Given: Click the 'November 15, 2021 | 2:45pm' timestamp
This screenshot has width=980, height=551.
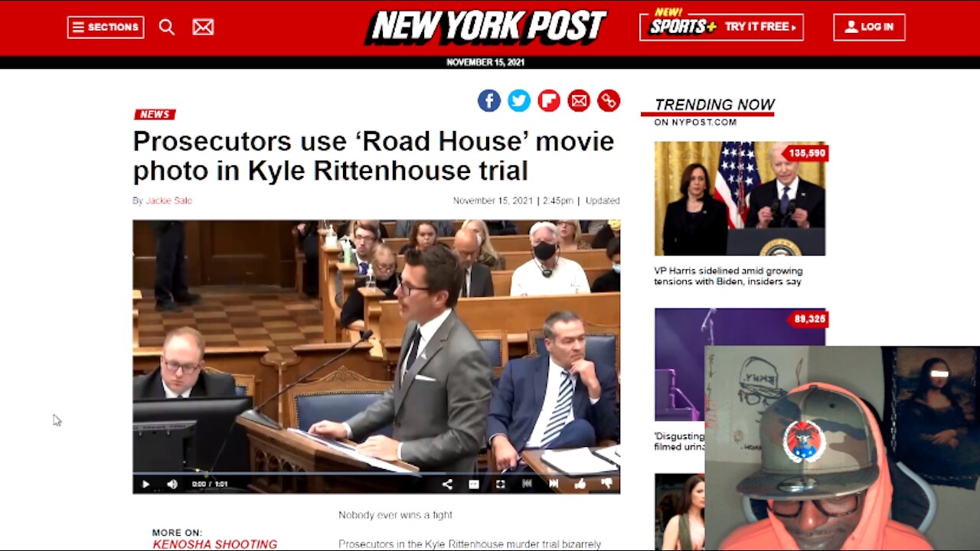Looking at the screenshot, I should coord(513,201).
